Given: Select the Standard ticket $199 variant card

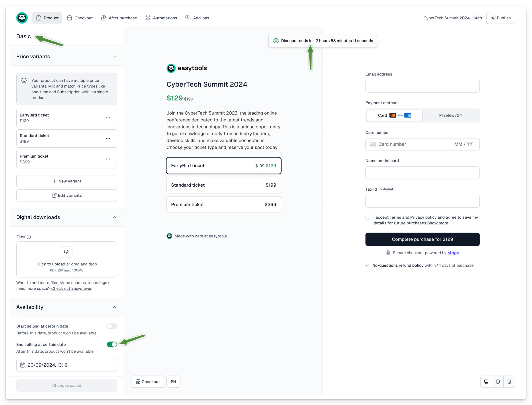Looking at the screenshot, I should [x=67, y=138].
